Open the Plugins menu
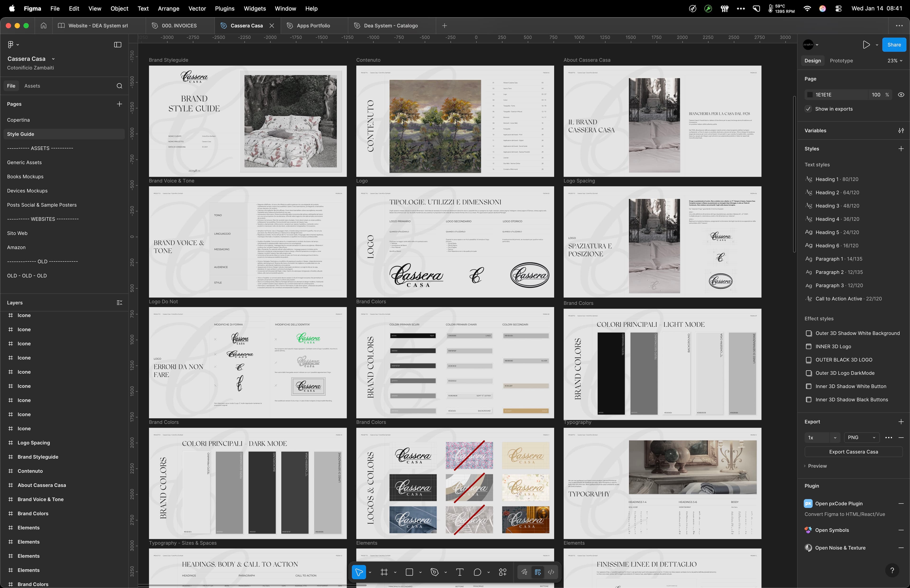 click(225, 8)
